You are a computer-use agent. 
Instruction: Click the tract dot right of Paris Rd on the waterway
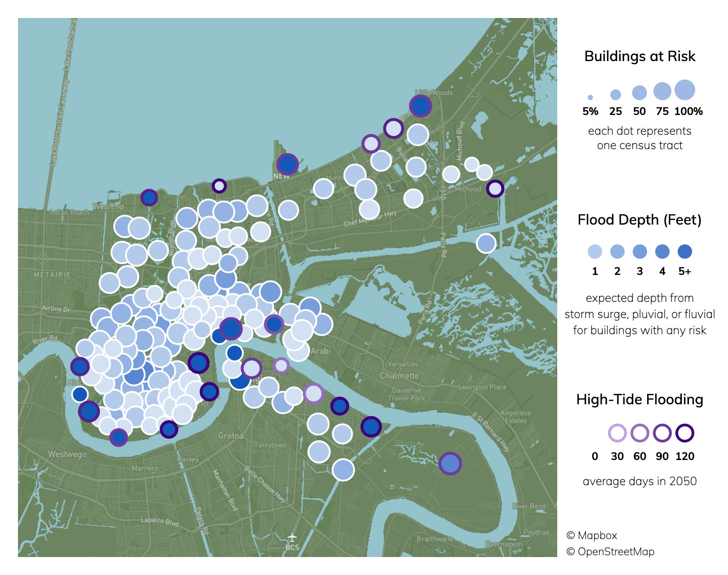click(x=486, y=243)
